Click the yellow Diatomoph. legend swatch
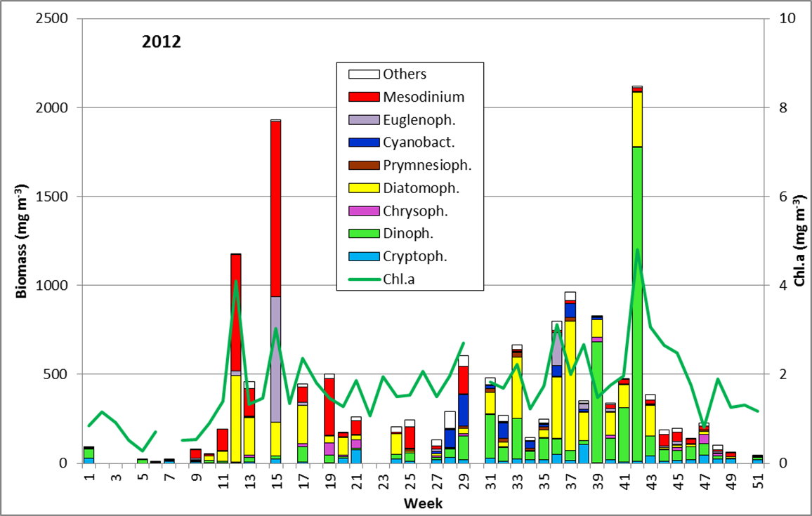The image size is (812, 516). coord(364,187)
